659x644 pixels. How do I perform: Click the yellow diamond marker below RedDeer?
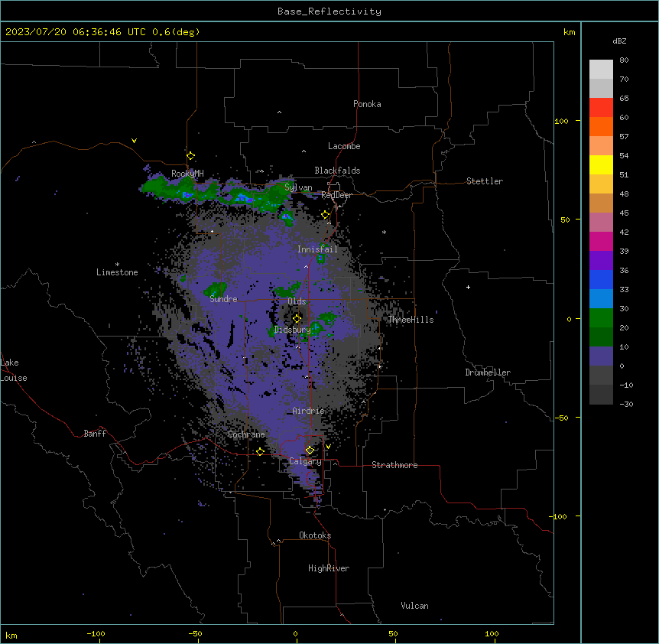pyautogui.click(x=325, y=215)
